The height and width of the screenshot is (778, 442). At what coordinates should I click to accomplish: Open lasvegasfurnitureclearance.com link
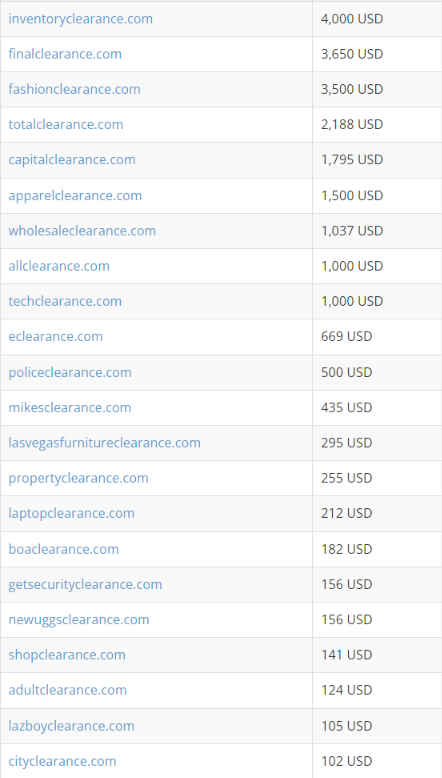click(105, 443)
